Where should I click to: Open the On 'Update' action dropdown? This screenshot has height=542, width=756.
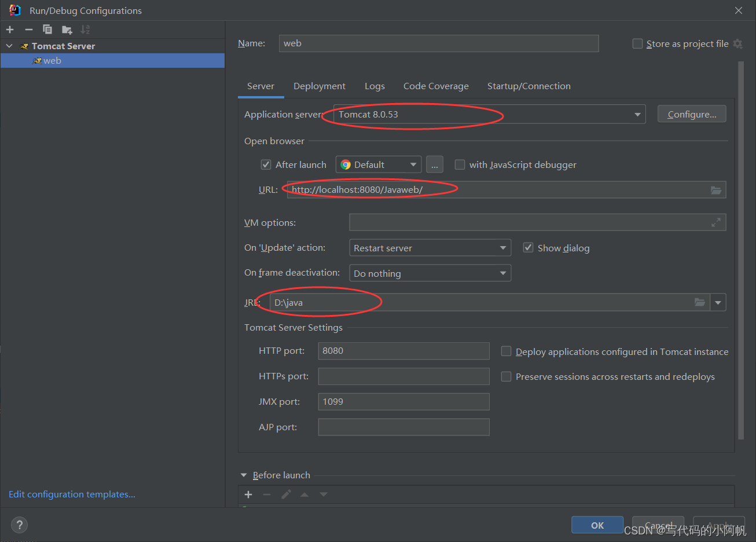click(430, 248)
